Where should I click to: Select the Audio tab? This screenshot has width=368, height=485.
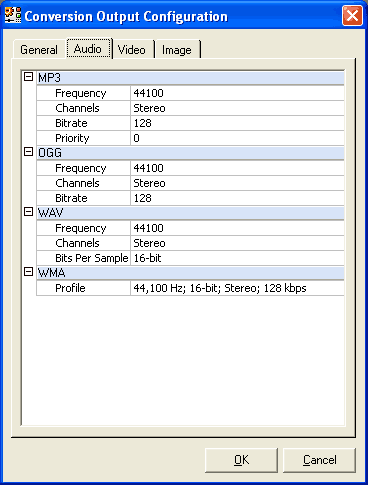coord(88,49)
